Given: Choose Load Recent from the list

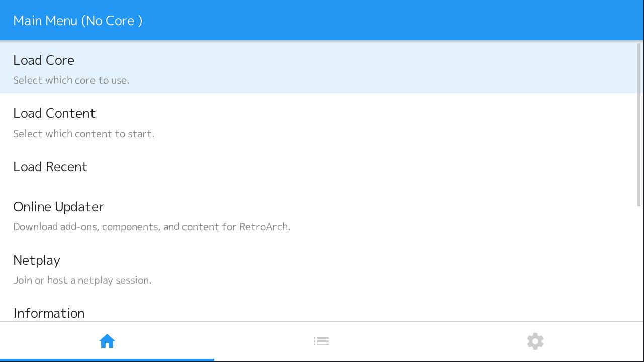Looking at the screenshot, I should pyautogui.click(x=50, y=167).
